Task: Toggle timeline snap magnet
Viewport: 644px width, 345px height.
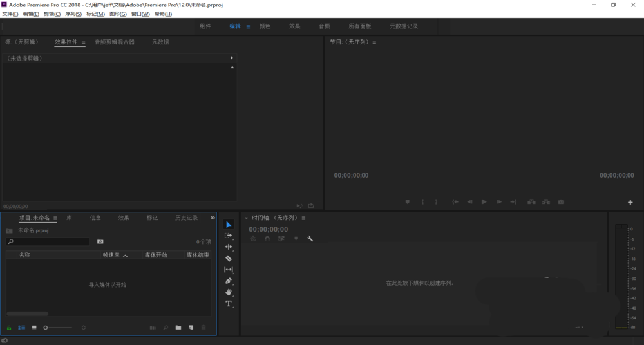Action: (x=267, y=239)
